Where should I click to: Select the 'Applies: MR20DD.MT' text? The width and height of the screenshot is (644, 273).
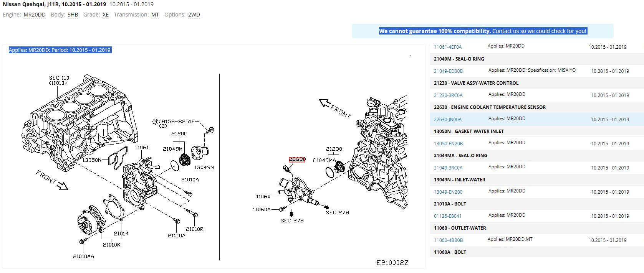tap(510, 239)
